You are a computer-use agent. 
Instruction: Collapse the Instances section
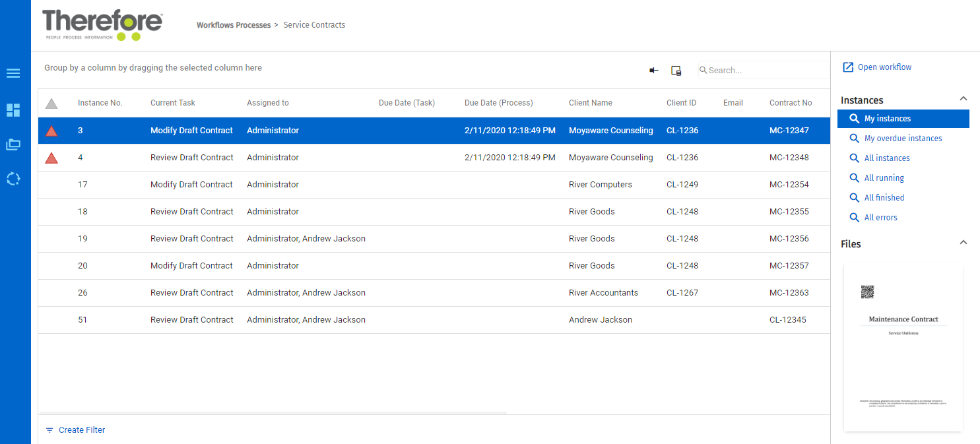pos(963,99)
